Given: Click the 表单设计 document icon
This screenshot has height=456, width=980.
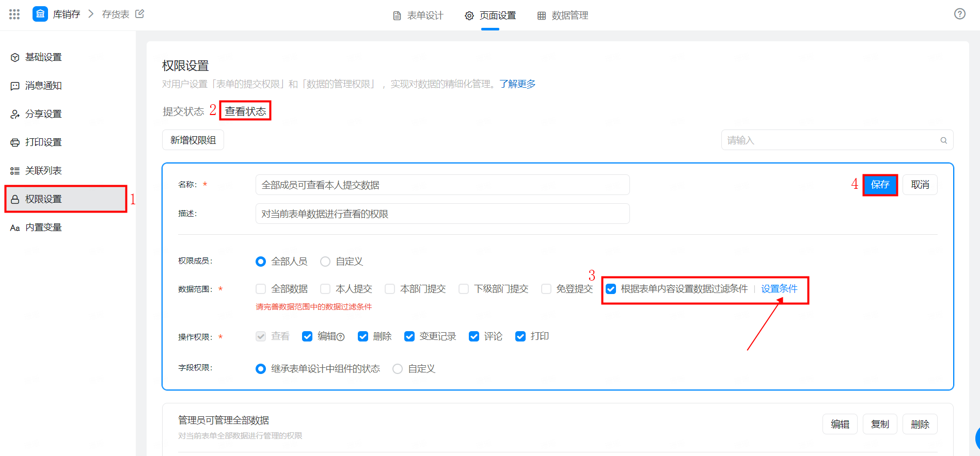Looking at the screenshot, I should click(397, 16).
